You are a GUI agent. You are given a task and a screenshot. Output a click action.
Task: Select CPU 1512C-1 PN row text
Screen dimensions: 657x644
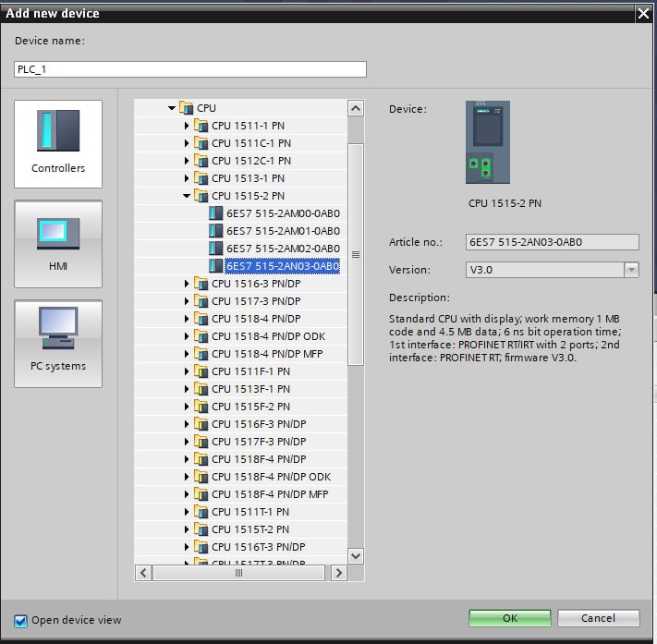click(x=251, y=161)
